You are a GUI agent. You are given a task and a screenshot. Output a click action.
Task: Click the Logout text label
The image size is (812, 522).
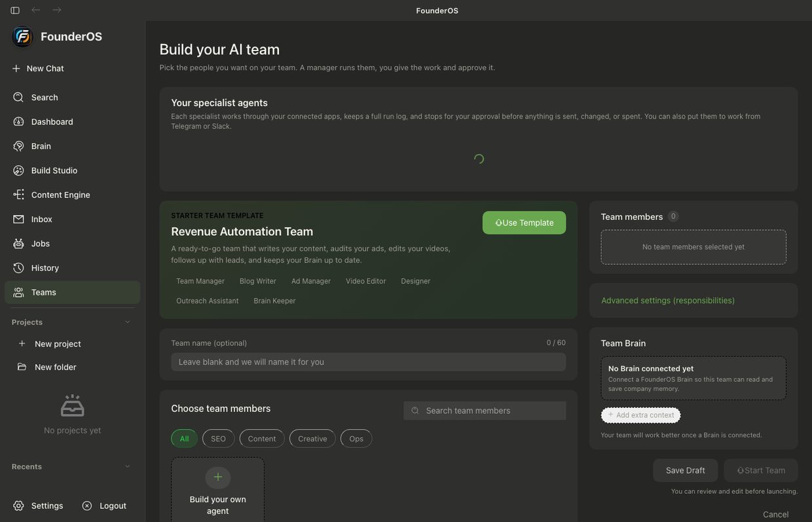click(x=113, y=506)
